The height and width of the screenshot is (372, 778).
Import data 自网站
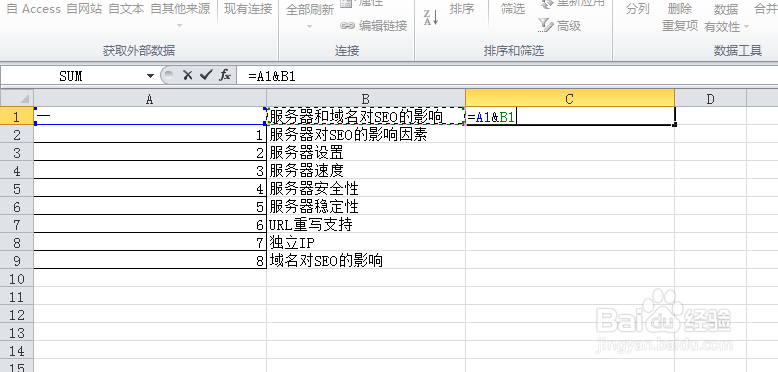(84, 9)
